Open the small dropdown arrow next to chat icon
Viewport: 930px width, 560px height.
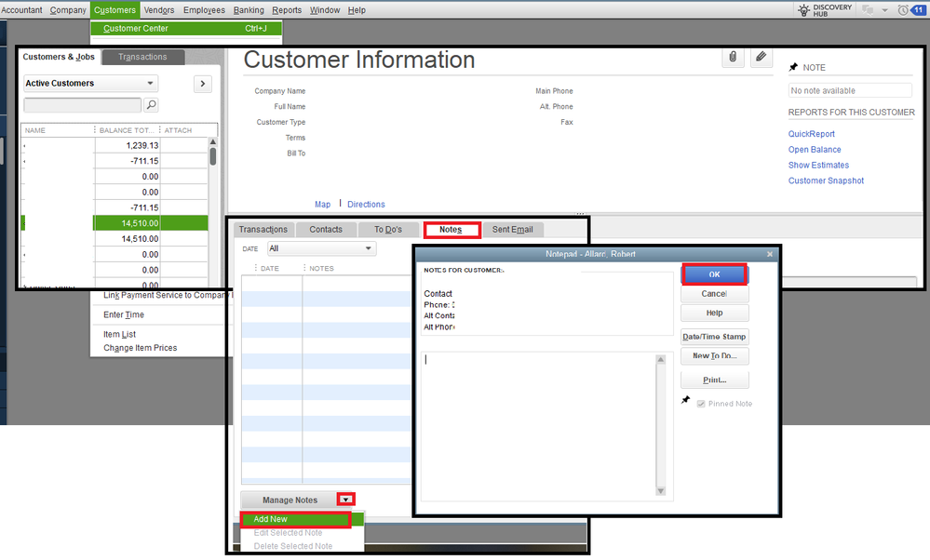pos(884,10)
